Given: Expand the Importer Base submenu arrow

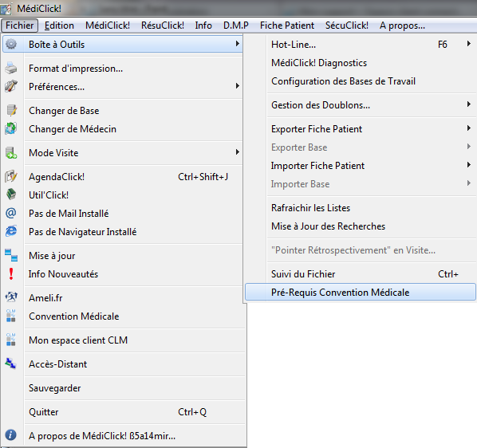Looking at the screenshot, I should point(469,183).
